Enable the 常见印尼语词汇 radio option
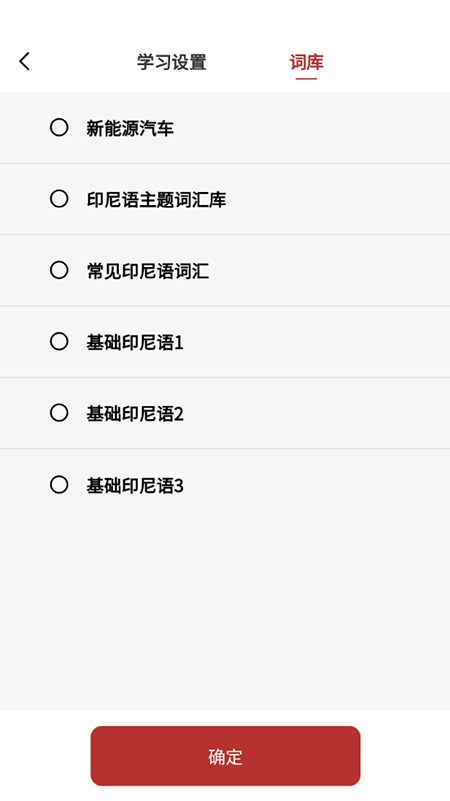Viewport: 450px width, 801px height. tap(59, 270)
